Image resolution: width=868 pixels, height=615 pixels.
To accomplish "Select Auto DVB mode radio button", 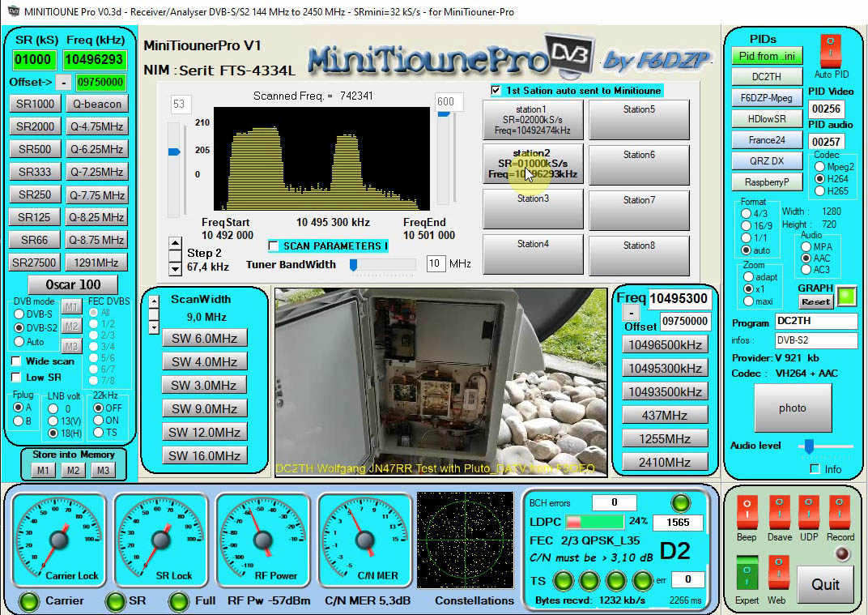I will 19,342.
